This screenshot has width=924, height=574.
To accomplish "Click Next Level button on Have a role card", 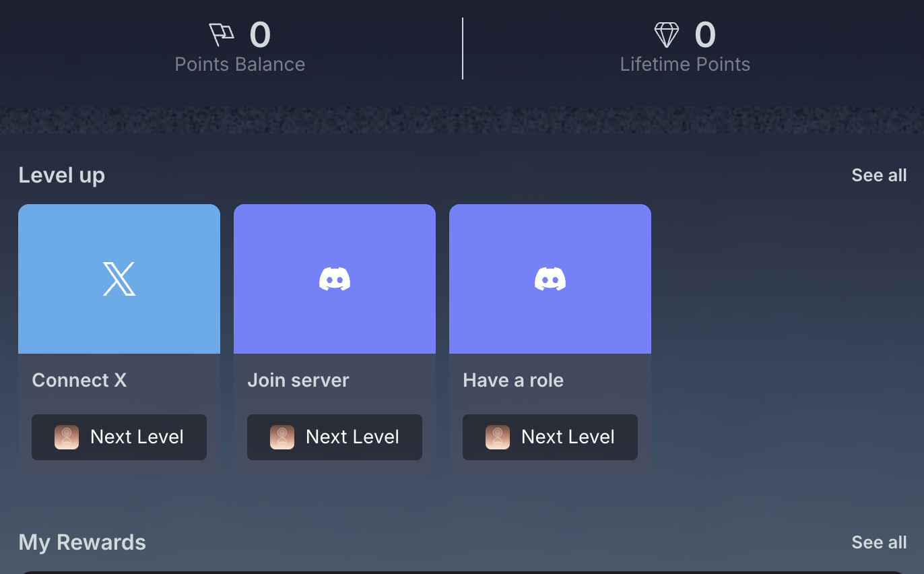I will click(550, 437).
